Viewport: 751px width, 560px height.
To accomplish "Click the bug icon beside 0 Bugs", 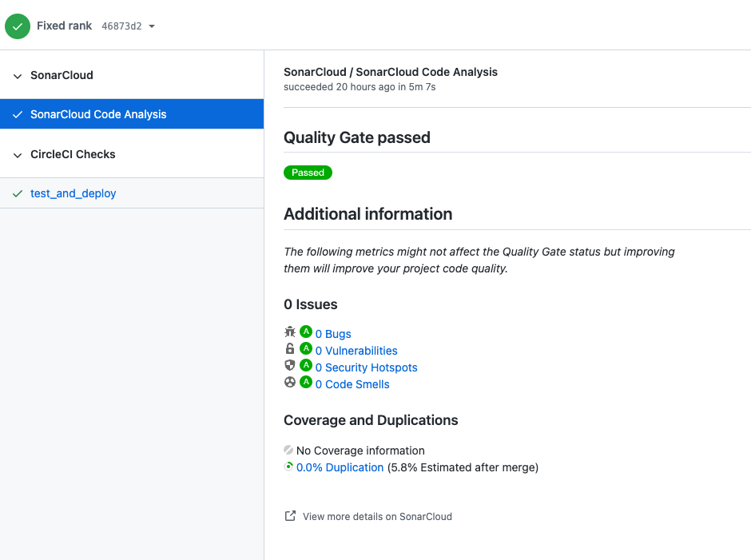I will (x=290, y=332).
